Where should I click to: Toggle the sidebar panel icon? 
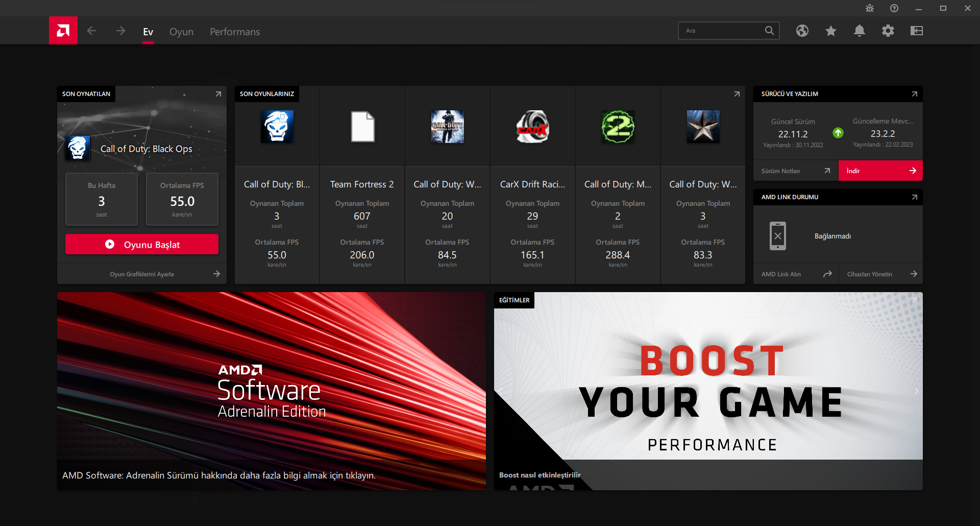(x=917, y=31)
